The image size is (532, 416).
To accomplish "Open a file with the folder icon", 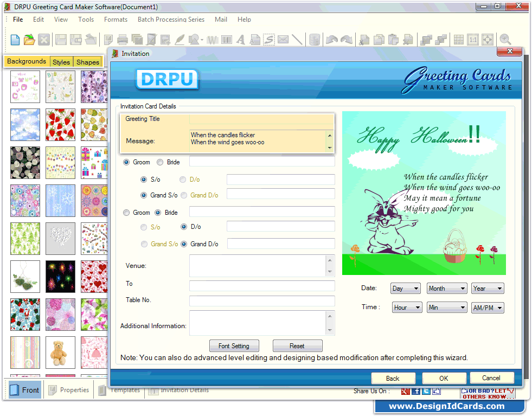I will click(x=29, y=40).
